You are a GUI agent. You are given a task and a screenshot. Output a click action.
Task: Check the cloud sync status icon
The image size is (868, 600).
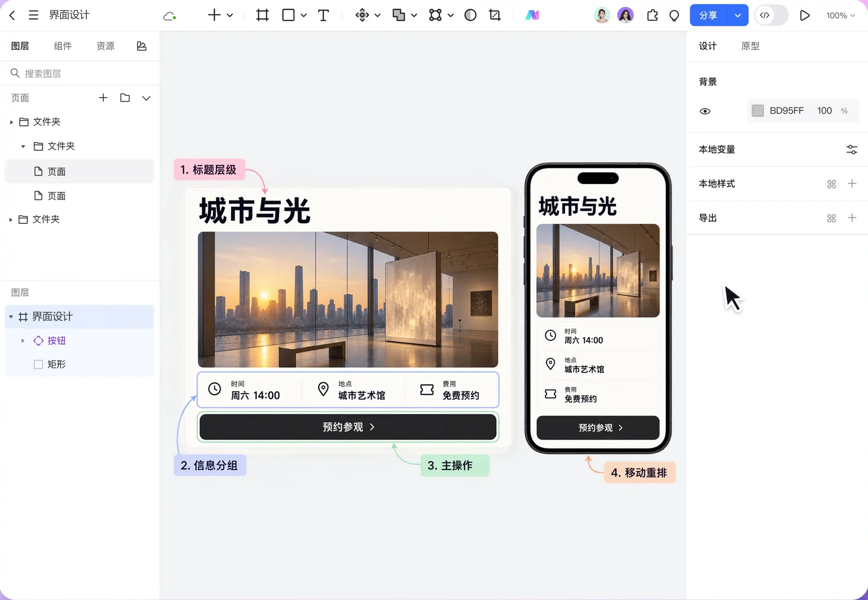tap(169, 16)
